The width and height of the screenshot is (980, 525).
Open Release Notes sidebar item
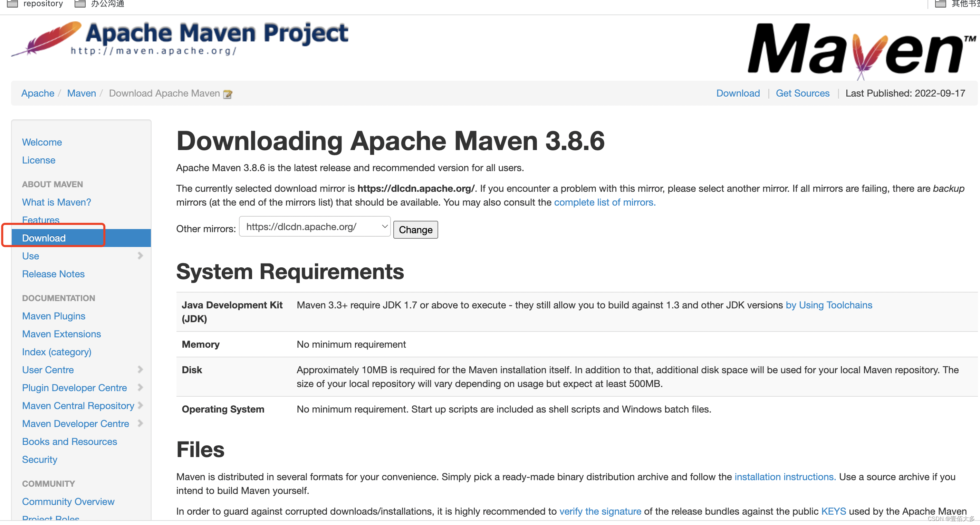pos(53,274)
